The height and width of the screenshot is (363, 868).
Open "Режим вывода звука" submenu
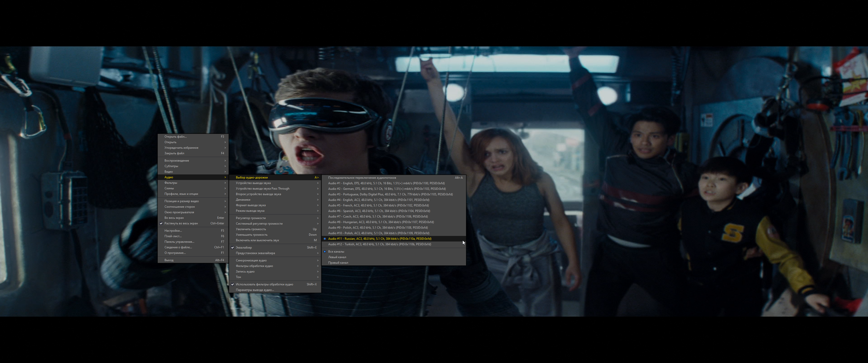tap(275, 211)
